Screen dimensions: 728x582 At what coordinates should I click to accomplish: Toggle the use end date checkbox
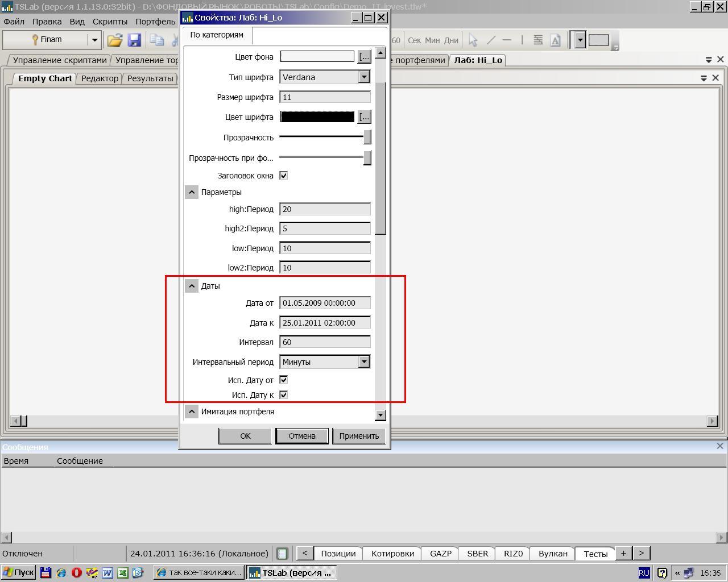[x=283, y=394]
